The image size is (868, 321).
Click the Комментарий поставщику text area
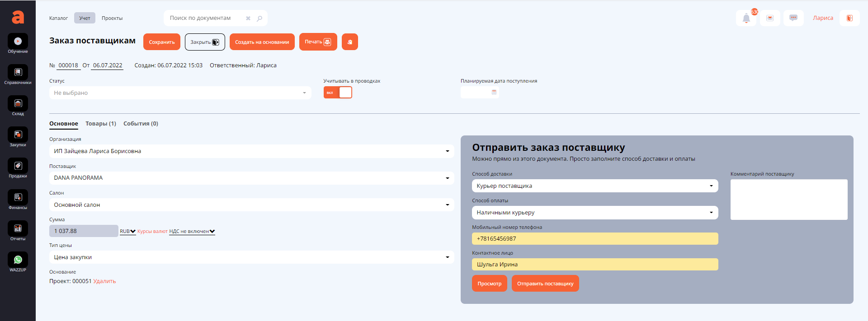coord(788,200)
